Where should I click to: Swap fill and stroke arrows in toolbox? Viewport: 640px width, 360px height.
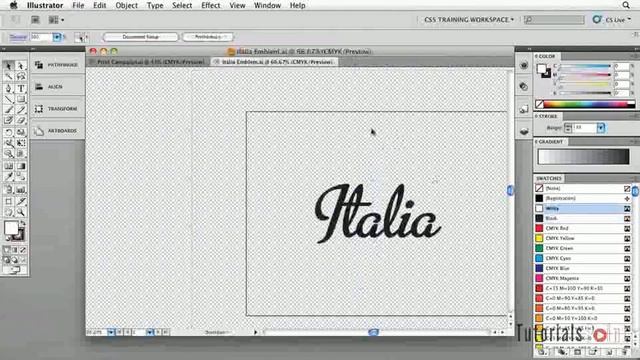pyautogui.click(x=22, y=223)
